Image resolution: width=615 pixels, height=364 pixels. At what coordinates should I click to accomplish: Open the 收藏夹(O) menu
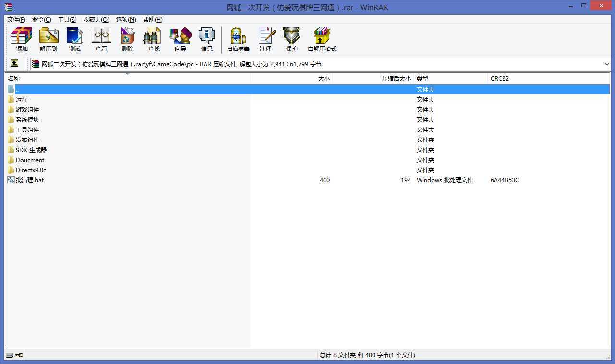(96, 20)
